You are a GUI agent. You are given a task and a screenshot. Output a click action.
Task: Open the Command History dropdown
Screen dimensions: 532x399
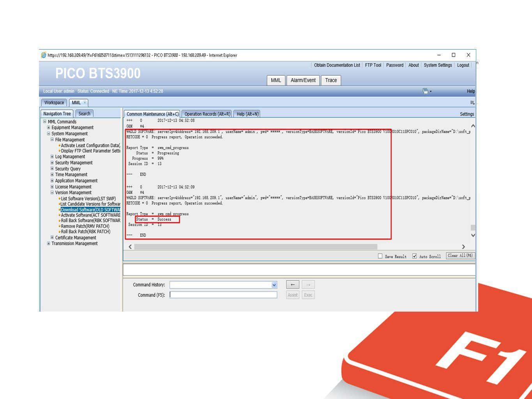274,285
